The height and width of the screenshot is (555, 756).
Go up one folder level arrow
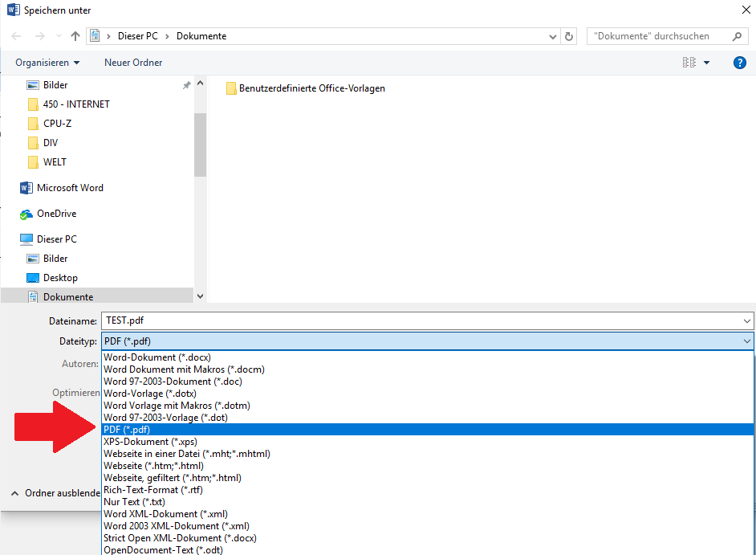click(75, 36)
